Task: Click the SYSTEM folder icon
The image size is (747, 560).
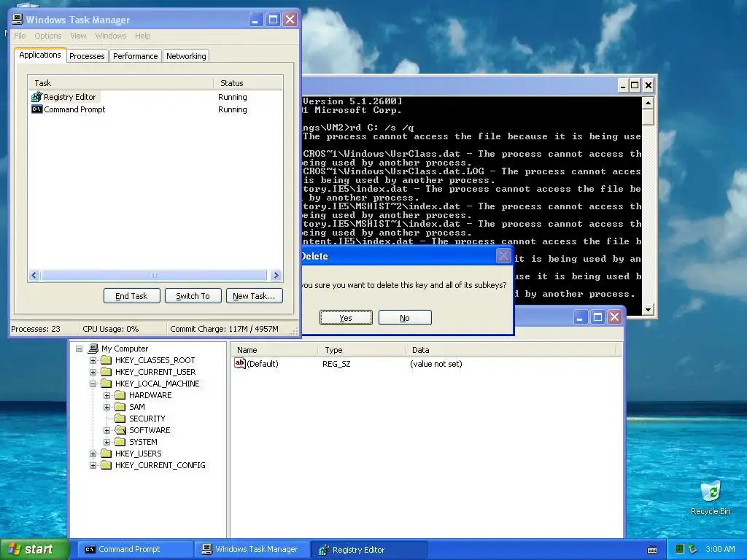Action: (x=120, y=442)
